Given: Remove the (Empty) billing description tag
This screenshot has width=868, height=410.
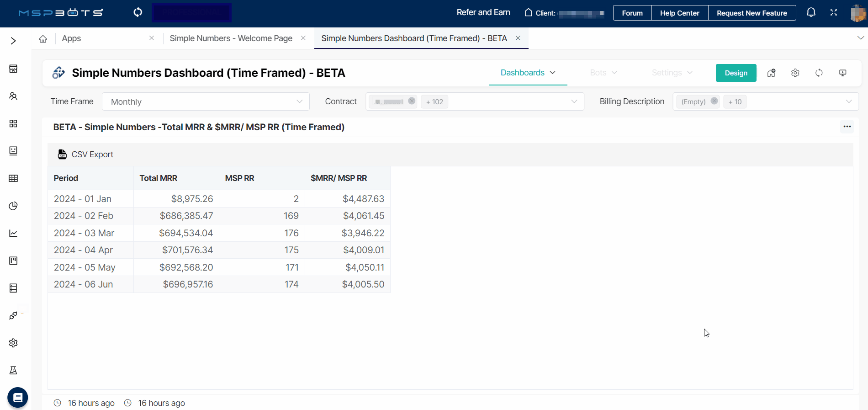Looking at the screenshot, I should 714,101.
